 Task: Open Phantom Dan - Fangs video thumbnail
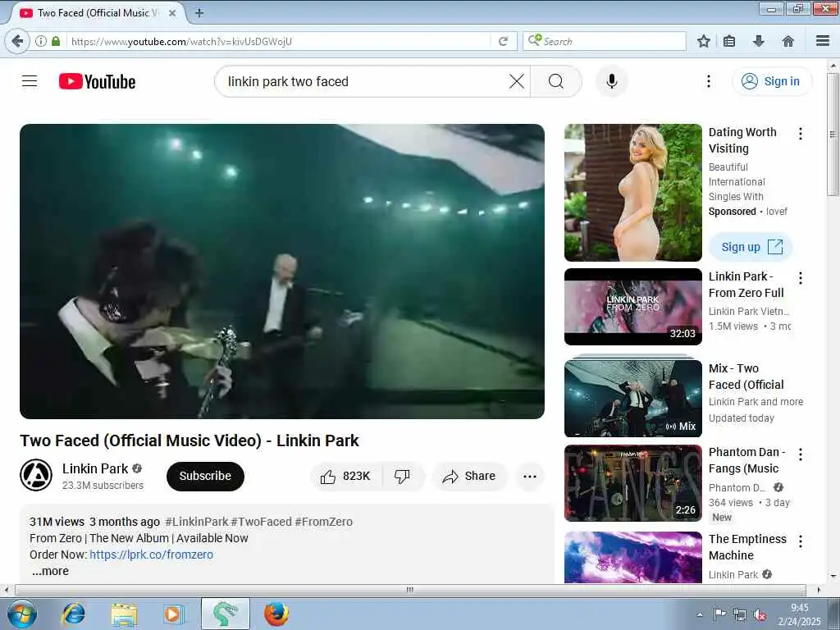[632, 483]
